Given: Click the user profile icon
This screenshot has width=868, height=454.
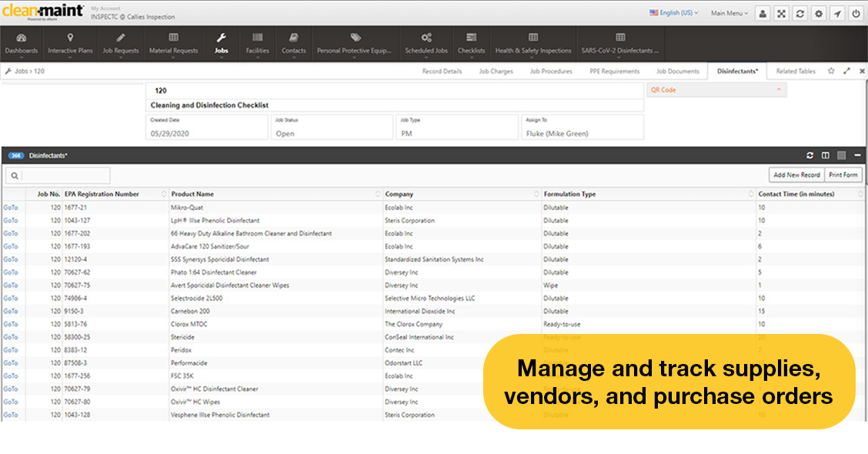Looking at the screenshot, I should (763, 13).
